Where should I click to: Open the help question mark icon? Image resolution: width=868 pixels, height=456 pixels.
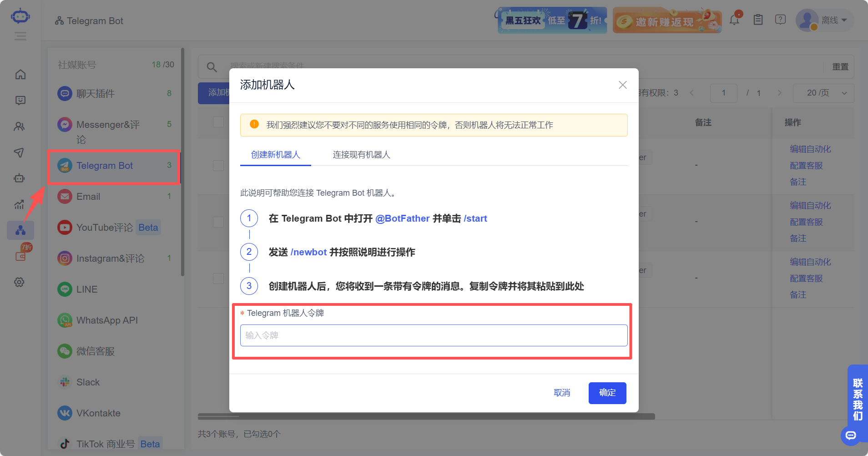point(781,20)
